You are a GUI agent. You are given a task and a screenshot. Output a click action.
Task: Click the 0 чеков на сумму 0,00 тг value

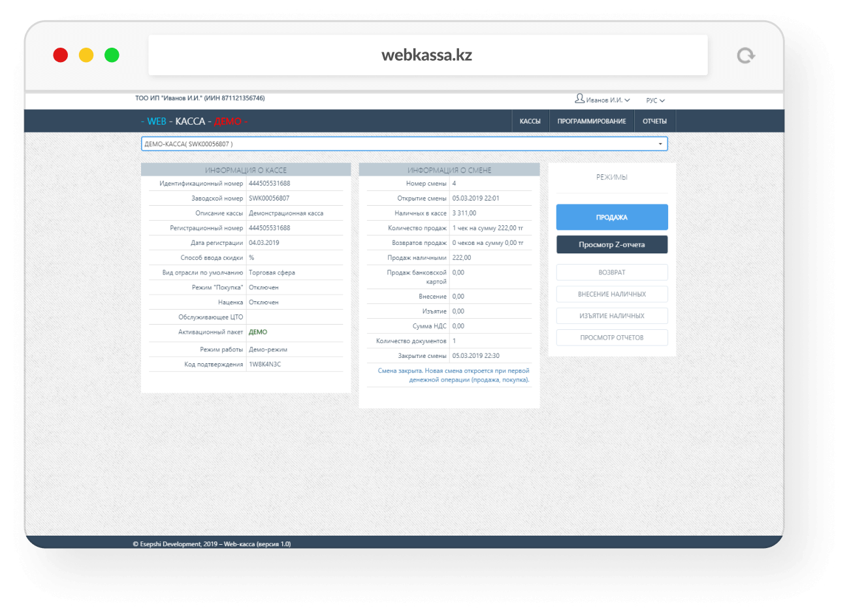coord(488,242)
